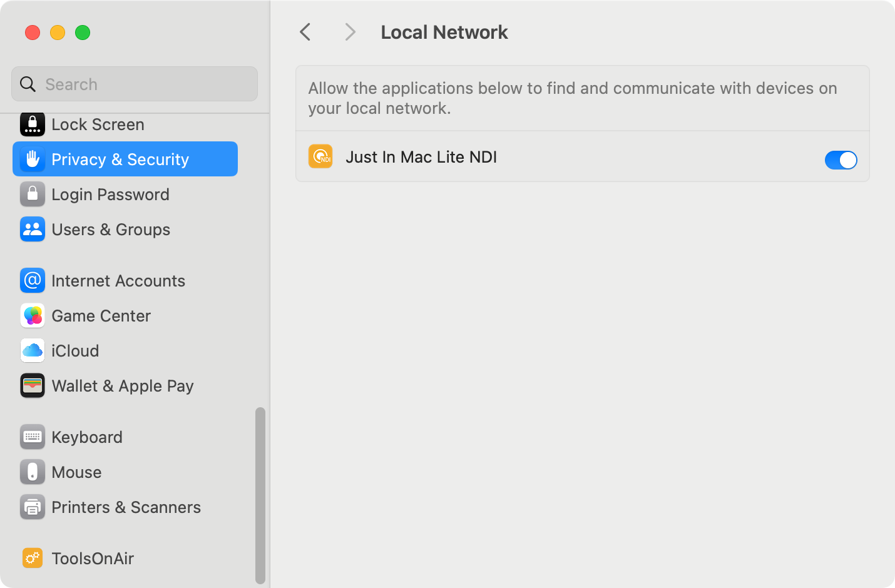Click the Internet Accounts @ icon
Image resolution: width=895 pixels, height=588 pixels.
pos(33,281)
